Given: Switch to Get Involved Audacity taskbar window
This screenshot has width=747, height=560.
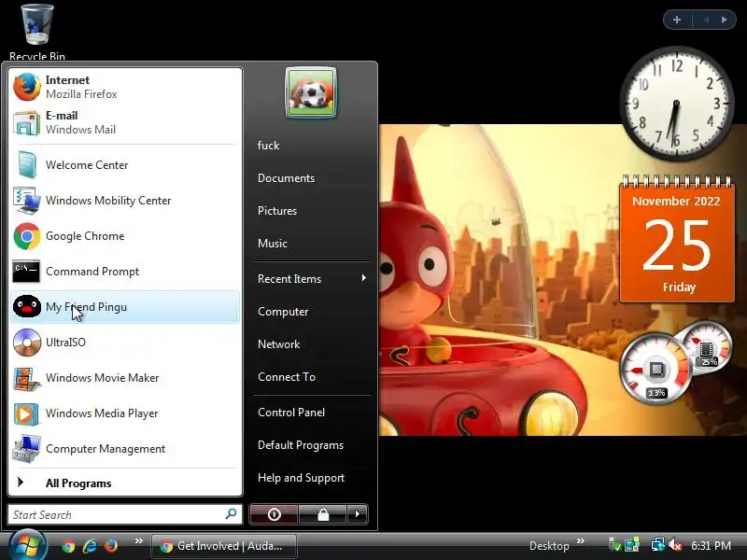Looking at the screenshot, I should click(x=224, y=546).
